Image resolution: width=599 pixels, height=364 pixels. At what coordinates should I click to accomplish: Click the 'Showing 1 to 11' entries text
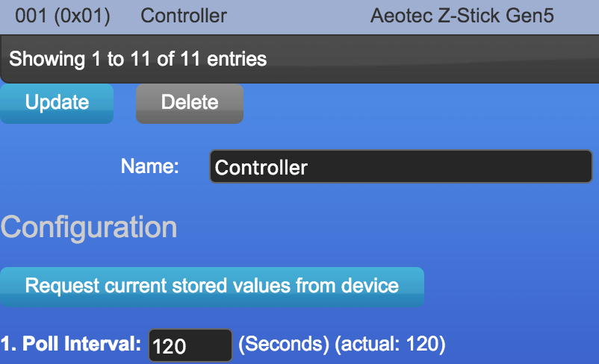(137, 58)
